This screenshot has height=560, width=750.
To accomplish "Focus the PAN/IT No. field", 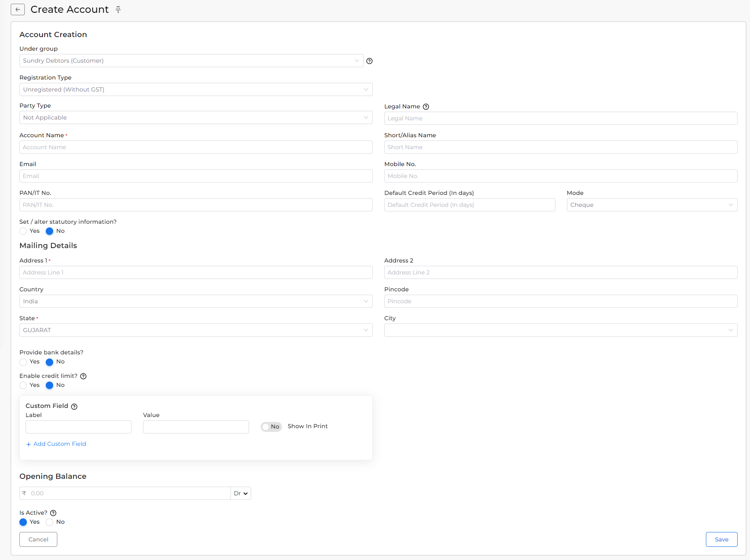I will (196, 205).
